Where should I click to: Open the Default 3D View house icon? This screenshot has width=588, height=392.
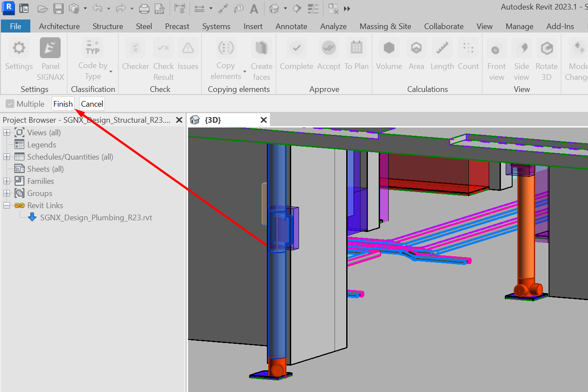[x=274, y=9]
